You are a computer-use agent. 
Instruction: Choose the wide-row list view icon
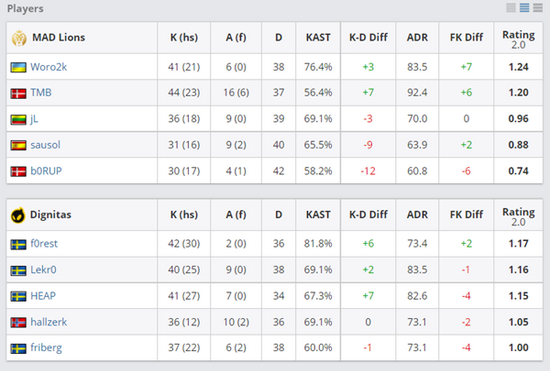pyautogui.click(x=538, y=8)
